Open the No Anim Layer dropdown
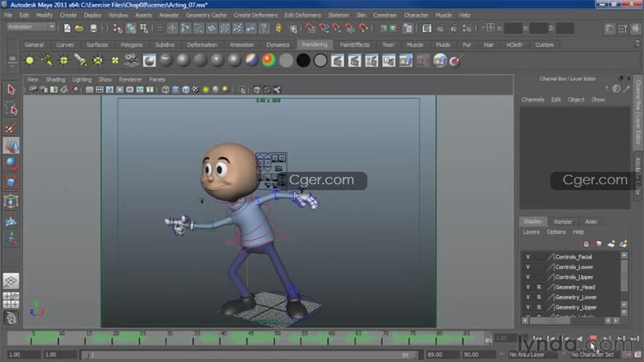 click(x=531, y=355)
